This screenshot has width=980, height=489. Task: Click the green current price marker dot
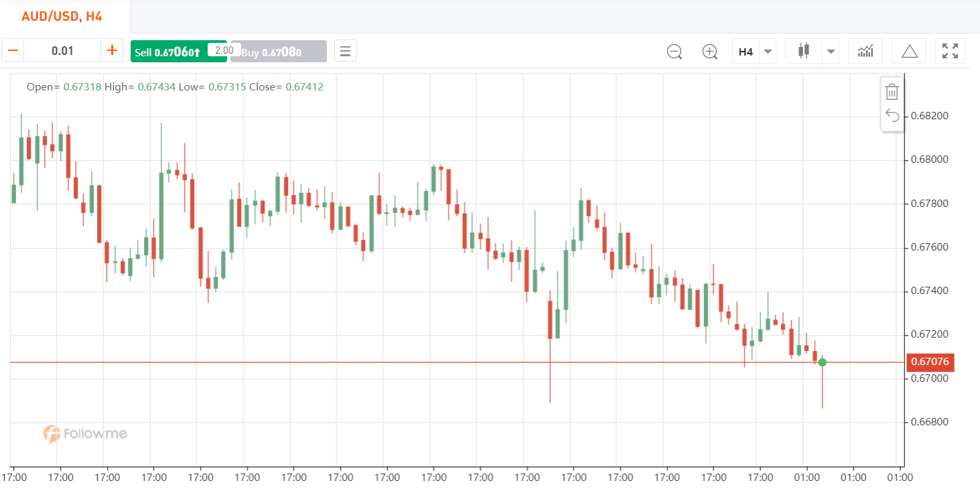(x=822, y=362)
